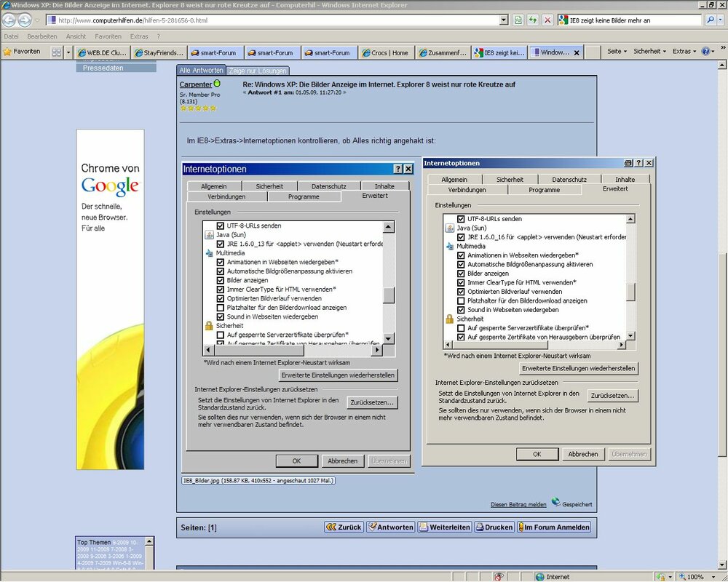This screenshot has width=728, height=582.
Task: Open the address bar URL dropdown
Action: (504, 20)
